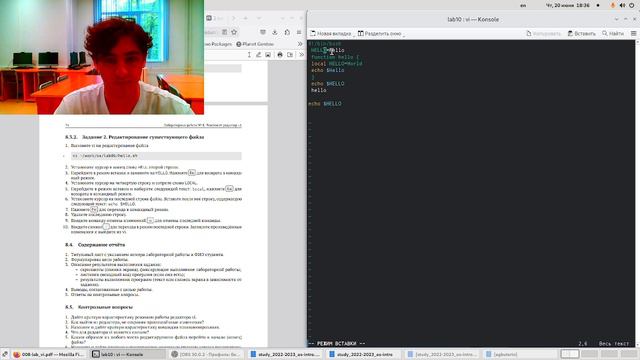Viewport: 640px width, 360px height.
Task: Select the PDF draw tool
Action: [258, 55]
